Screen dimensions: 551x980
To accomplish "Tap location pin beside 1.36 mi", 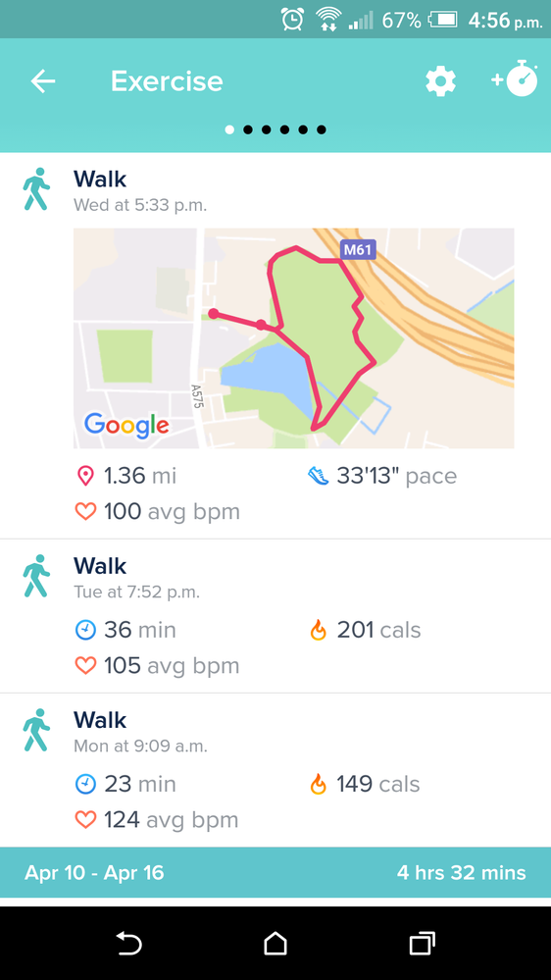I will pos(85,476).
